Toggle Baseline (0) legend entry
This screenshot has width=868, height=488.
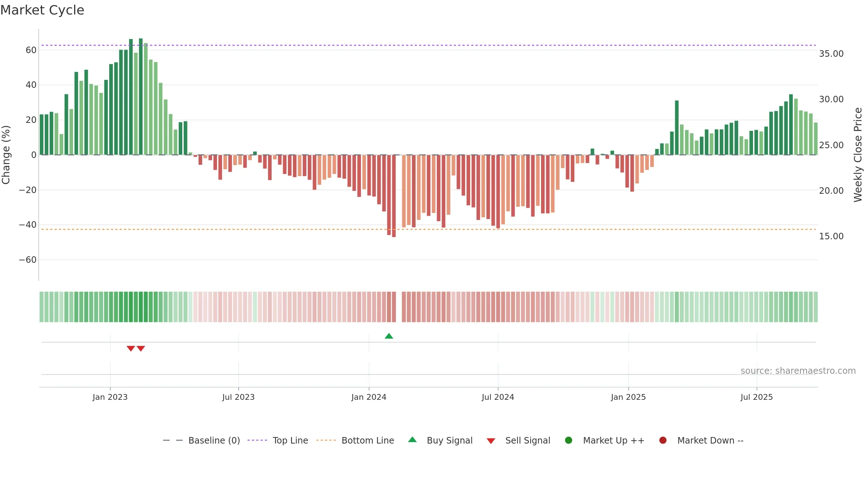coord(201,440)
